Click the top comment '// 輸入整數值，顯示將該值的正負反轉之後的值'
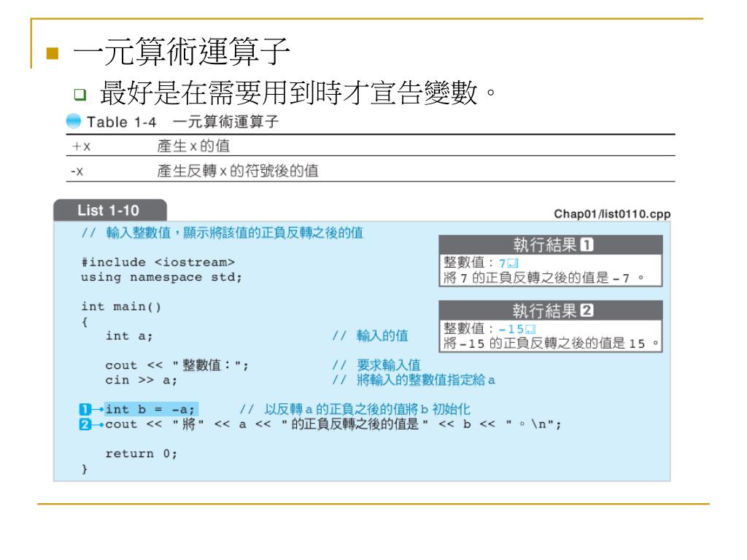747x560 pixels. (222, 233)
